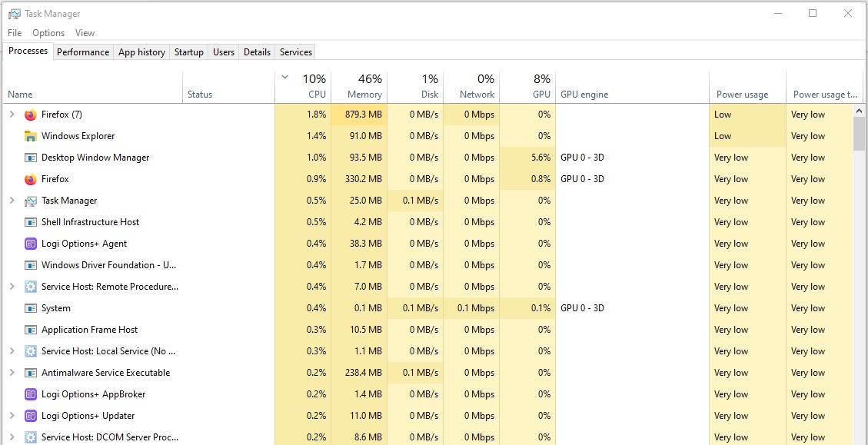Screen dimensions: 868x445
Task: Click the 0.8% GPU usage cell
Action: tap(527, 179)
